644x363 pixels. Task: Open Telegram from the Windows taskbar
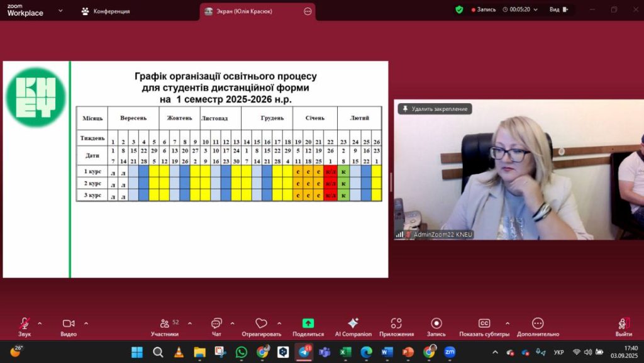[304, 352]
